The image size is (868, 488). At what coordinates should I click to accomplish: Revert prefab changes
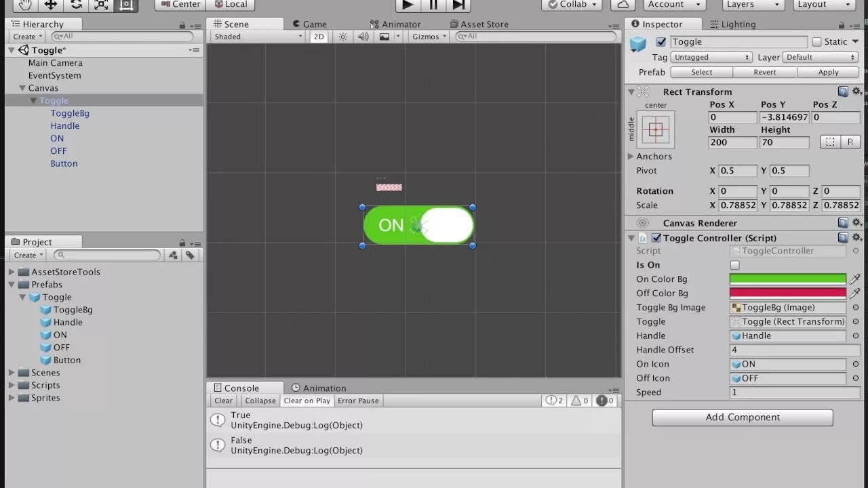pos(765,73)
